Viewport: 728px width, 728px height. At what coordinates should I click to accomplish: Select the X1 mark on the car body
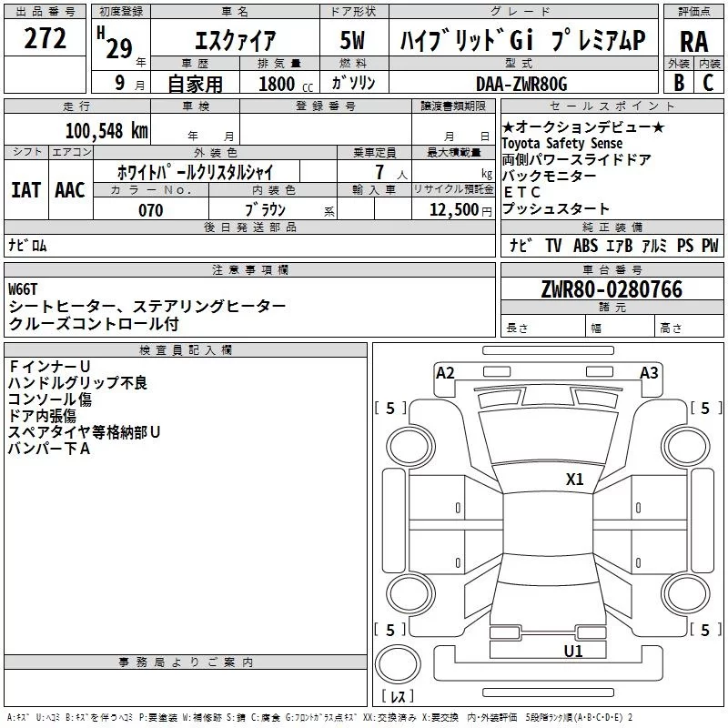tap(574, 480)
